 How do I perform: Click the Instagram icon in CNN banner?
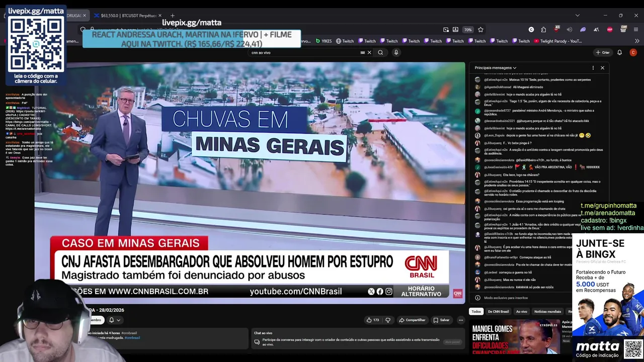point(388,292)
